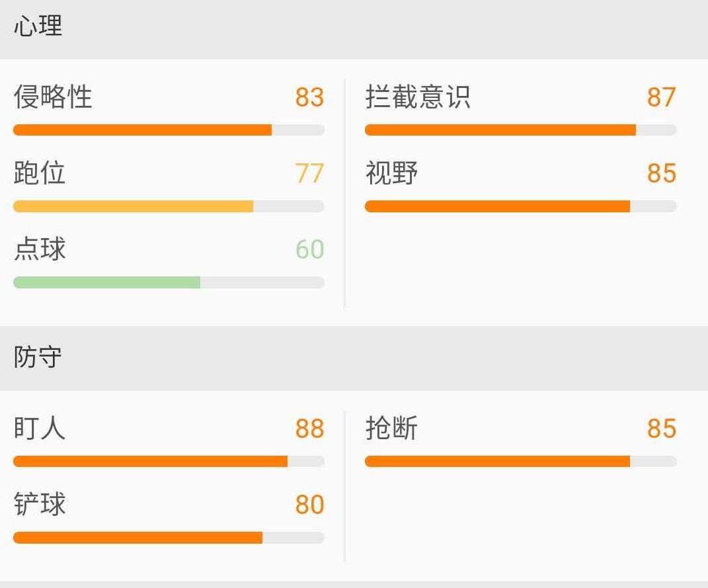Screen dimensions: 708x588
Task: Click the 拦截意识 progress bar
Action: [520, 130]
